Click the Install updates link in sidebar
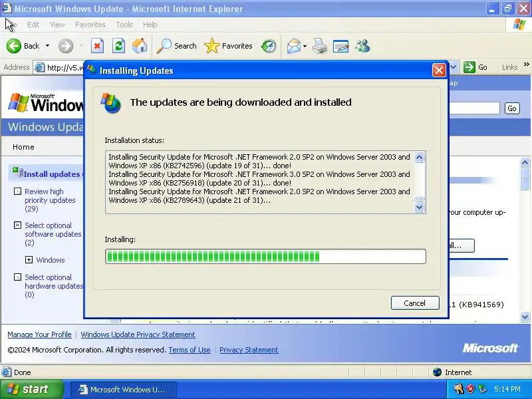This screenshot has height=399, width=532. [x=53, y=174]
